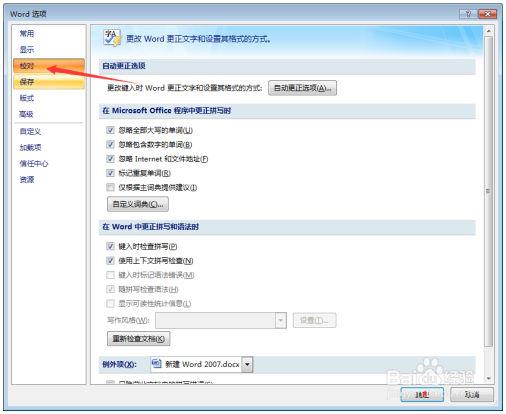The image size is (506, 414).
Task: Click the scrollbar up arrow
Action: (488, 31)
